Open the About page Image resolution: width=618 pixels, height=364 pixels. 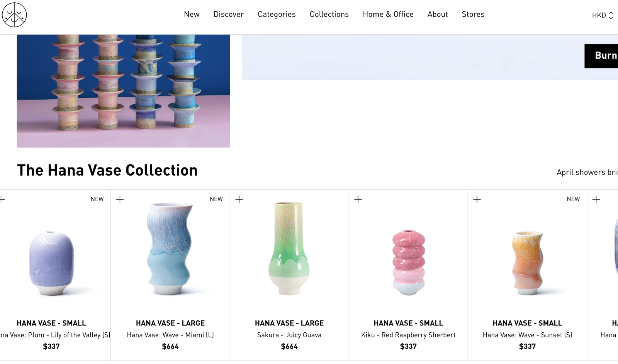click(x=438, y=14)
